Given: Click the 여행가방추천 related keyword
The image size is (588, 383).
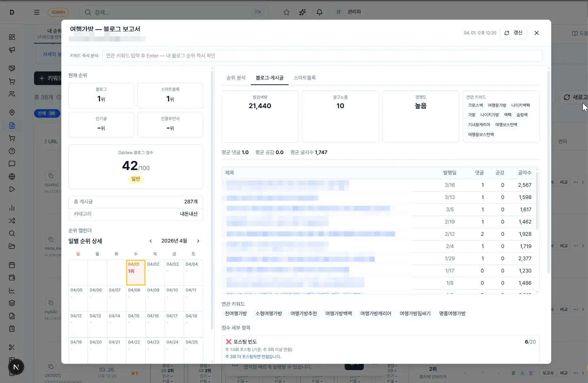Looking at the screenshot, I should (x=303, y=314).
